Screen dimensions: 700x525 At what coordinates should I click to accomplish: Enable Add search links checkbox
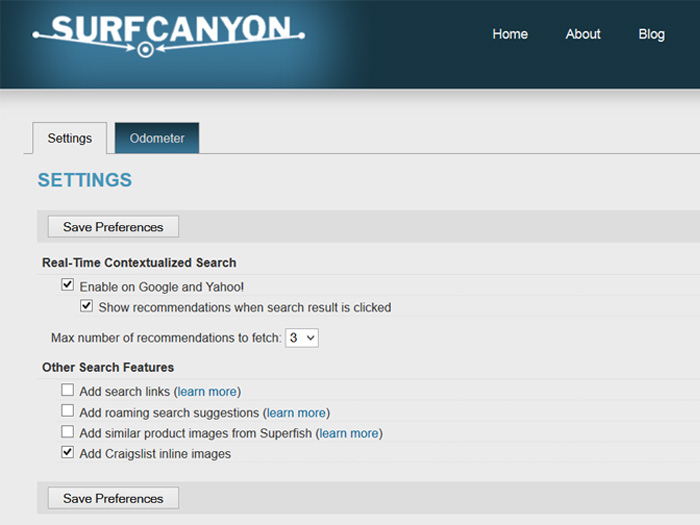click(67, 390)
